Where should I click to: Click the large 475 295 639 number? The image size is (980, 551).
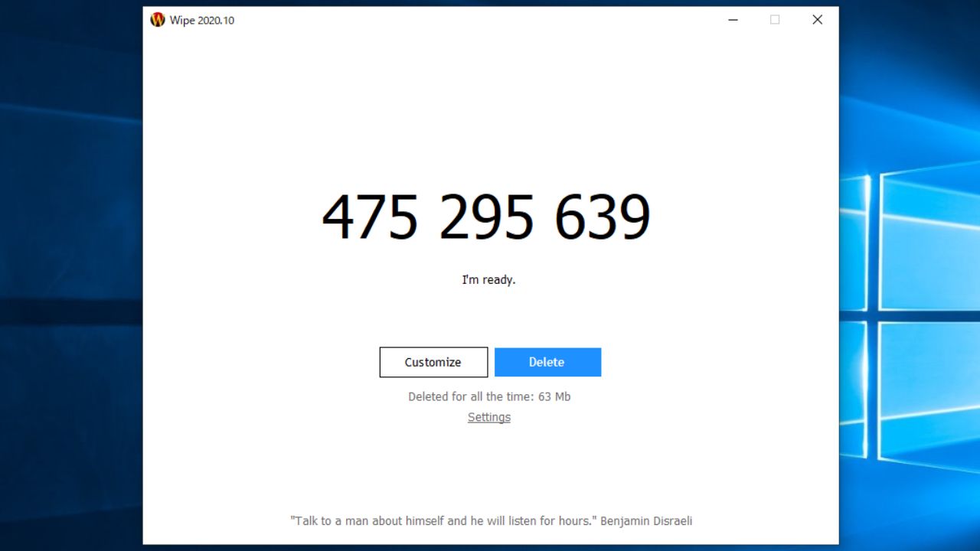(486, 217)
